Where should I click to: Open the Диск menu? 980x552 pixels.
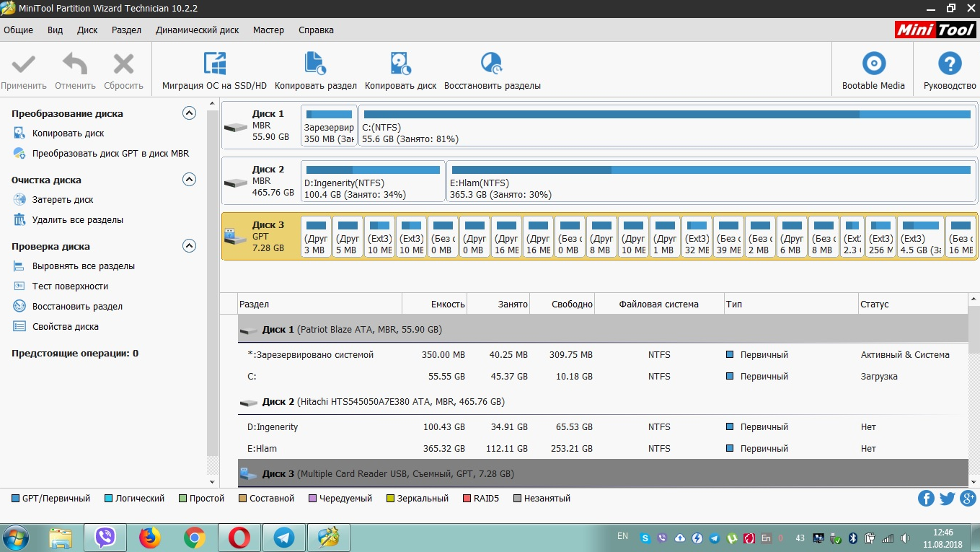(x=87, y=30)
